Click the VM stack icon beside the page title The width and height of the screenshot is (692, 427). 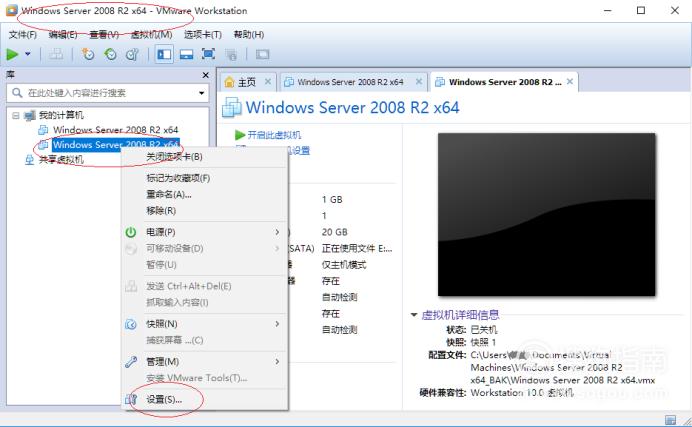point(232,107)
